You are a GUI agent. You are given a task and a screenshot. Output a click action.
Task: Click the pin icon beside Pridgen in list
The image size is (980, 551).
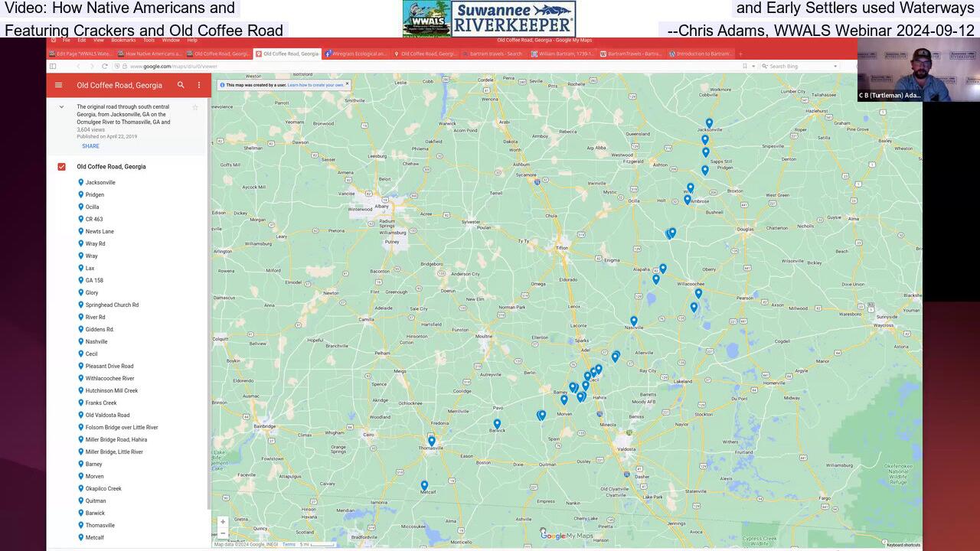coord(80,194)
